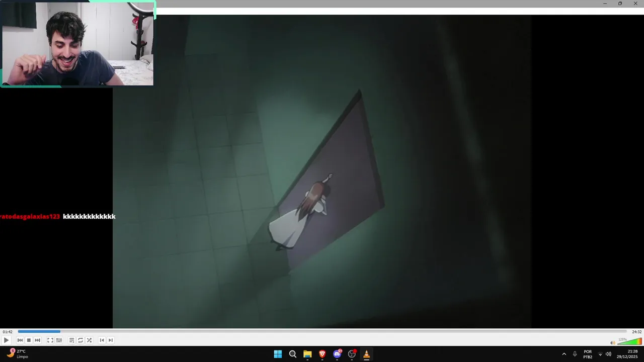Open OBS Studio from taskbar

point(352,354)
